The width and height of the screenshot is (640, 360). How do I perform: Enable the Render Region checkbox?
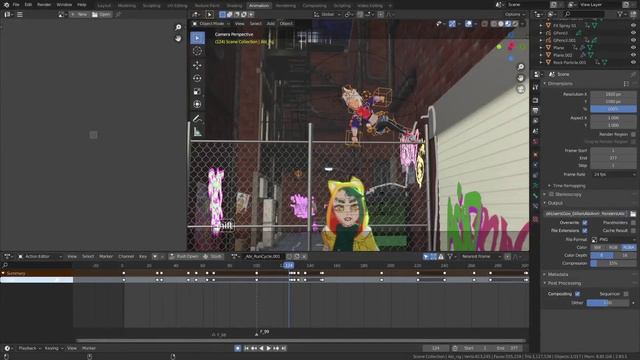coord(633,134)
